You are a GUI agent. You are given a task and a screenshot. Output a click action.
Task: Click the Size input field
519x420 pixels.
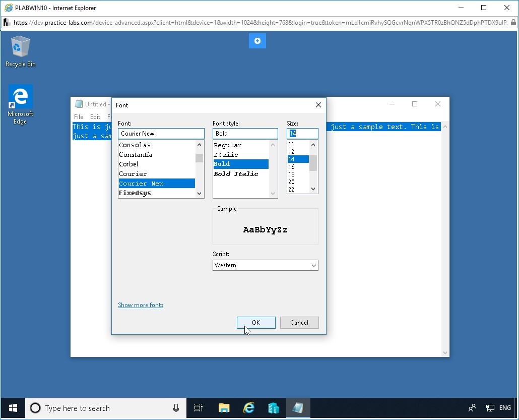(x=302, y=134)
